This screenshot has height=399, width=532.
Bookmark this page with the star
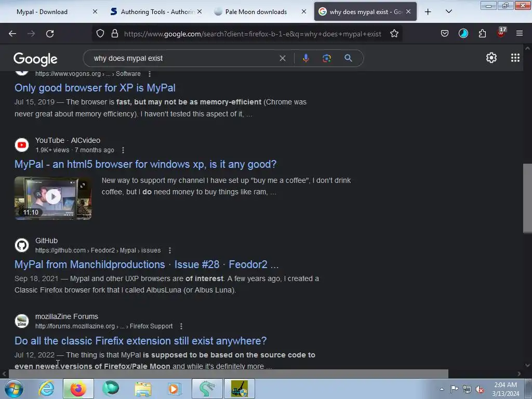tap(394, 34)
